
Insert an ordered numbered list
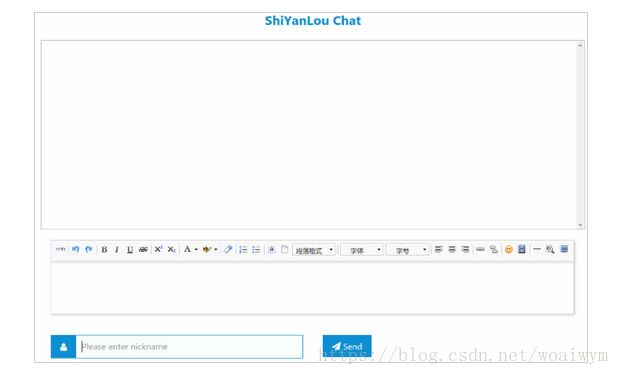tap(243, 249)
